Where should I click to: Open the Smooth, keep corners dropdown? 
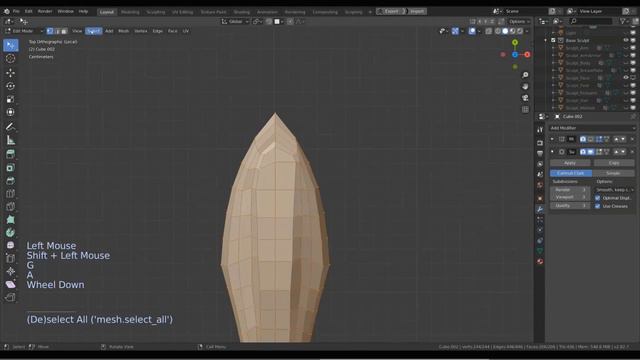tap(614, 190)
